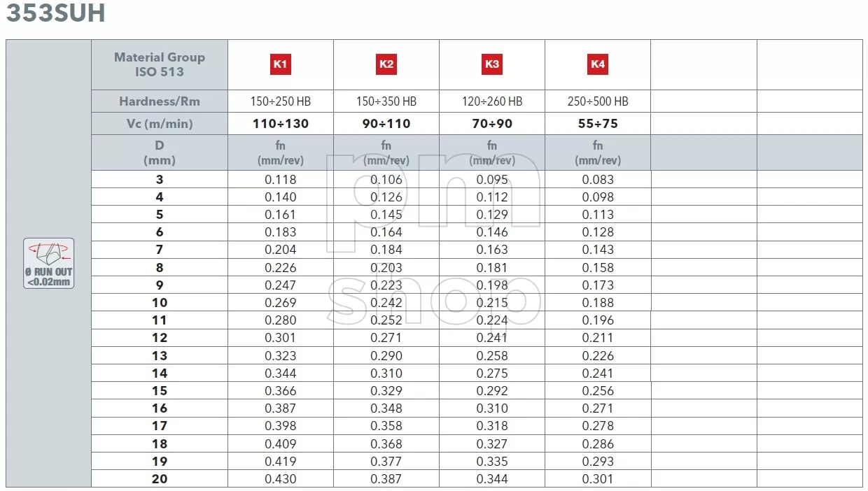Viewport: 868px width, 491px height.
Task: Click the red K3 material group icon
Action: tap(492, 64)
